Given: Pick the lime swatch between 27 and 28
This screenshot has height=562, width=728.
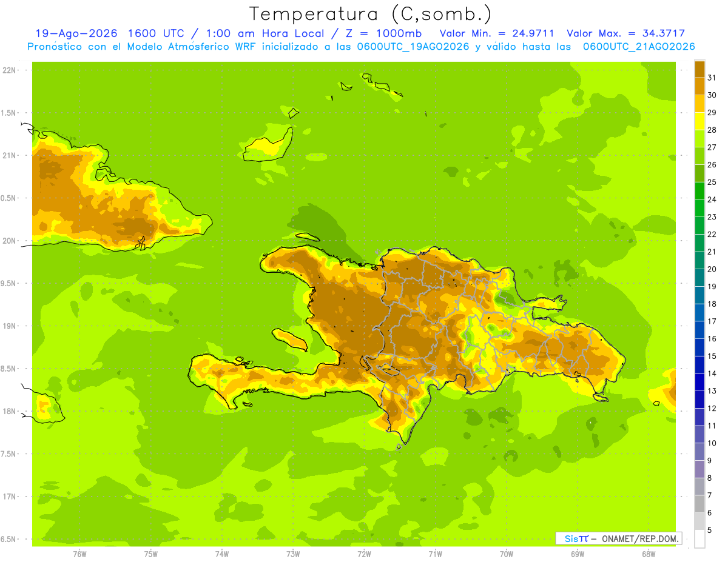Looking at the screenshot, I should click(x=699, y=139).
